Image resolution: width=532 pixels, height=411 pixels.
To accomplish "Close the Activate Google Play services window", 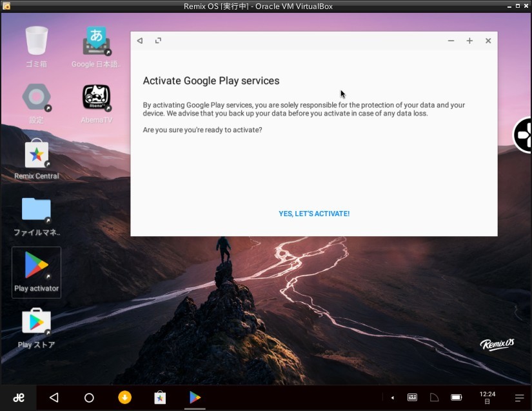I will point(488,41).
